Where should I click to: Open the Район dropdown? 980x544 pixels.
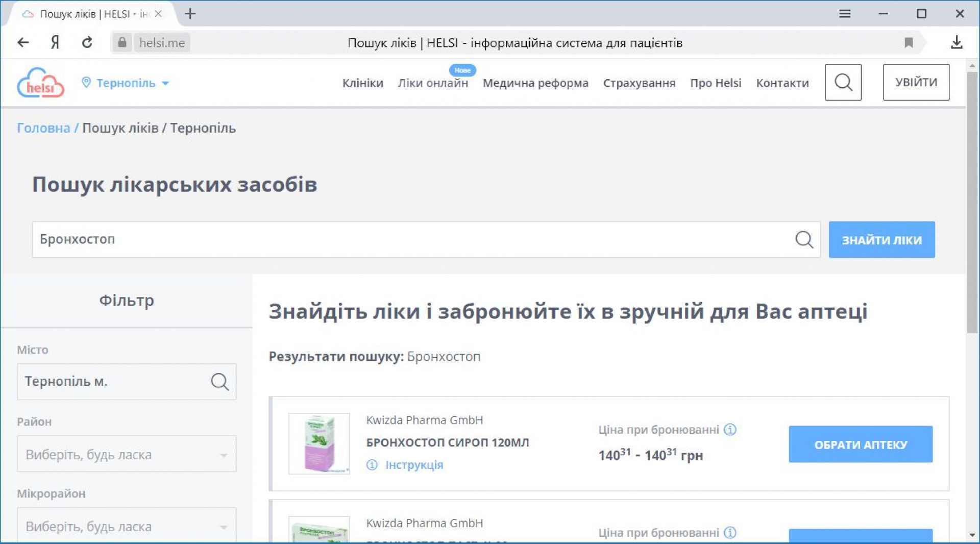[x=127, y=454]
